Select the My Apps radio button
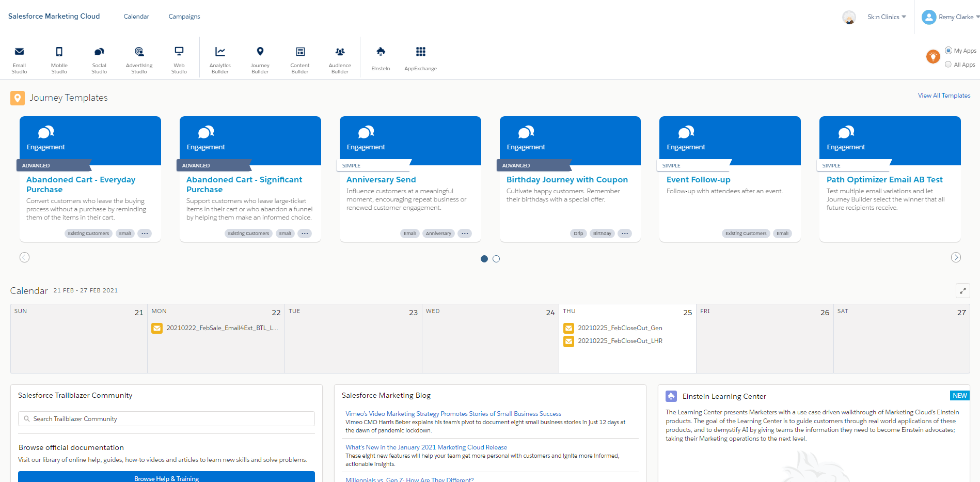Screen dimensions: 980x482 pyautogui.click(x=949, y=51)
